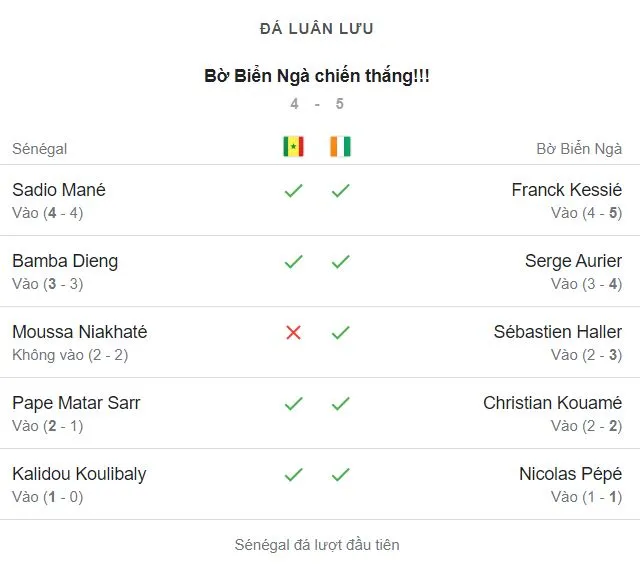Click the ĐÁ LUÂN LƯU heading

pyautogui.click(x=317, y=29)
